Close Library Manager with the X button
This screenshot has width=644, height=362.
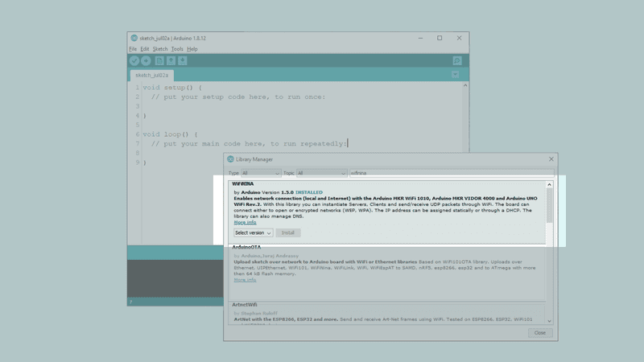point(551,159)
